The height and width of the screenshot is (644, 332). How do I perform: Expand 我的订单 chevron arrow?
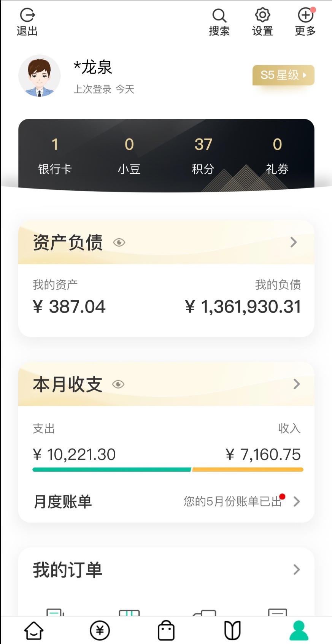pyautogui.click(x=297, y=569)
